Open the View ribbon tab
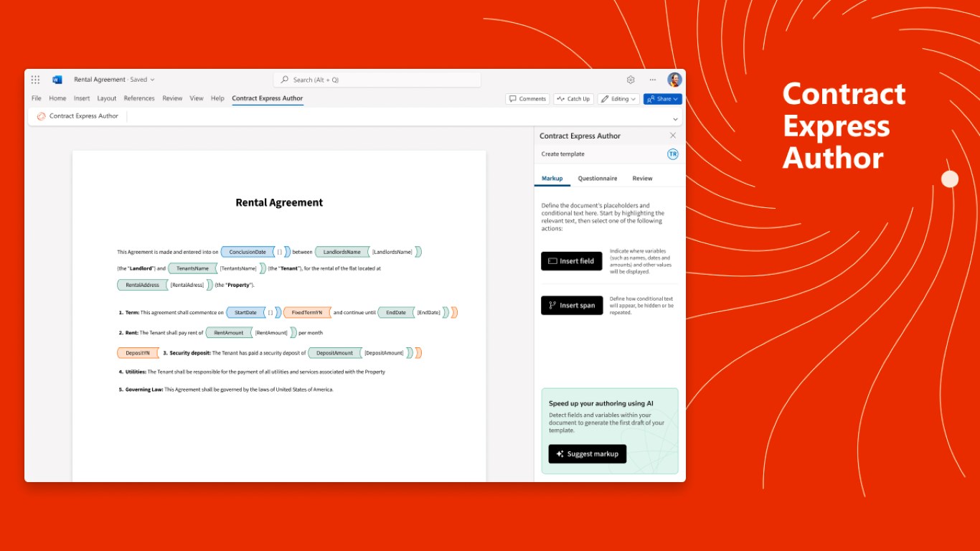Viewport: 980px width, 551px height. (x=197, y=98)
